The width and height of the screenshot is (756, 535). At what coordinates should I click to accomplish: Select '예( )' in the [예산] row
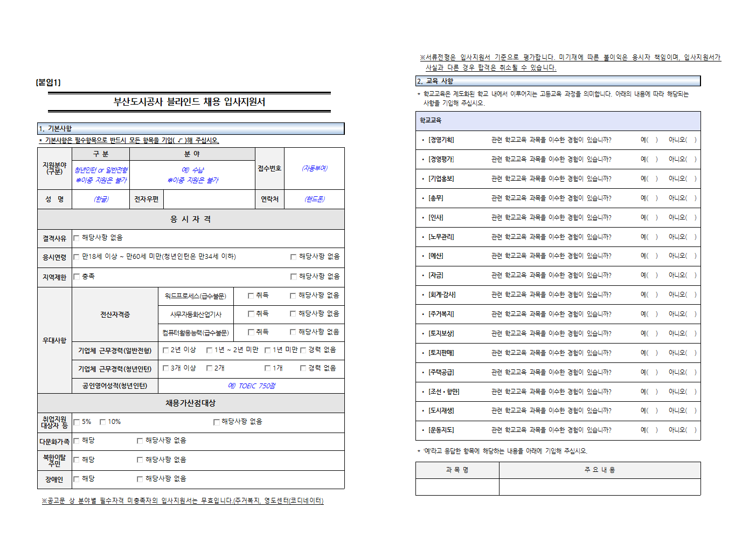649,256
